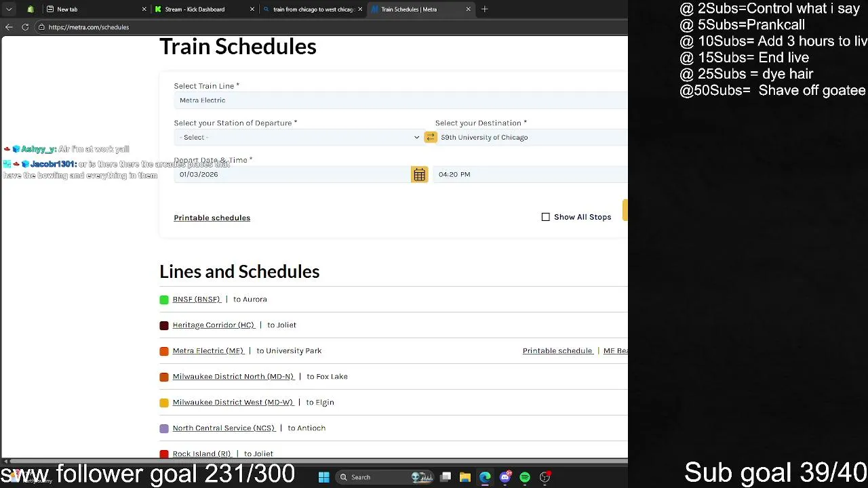Reload the Metra schedules page
Viewport: 868px width, 488px height.
click(25, 27)
